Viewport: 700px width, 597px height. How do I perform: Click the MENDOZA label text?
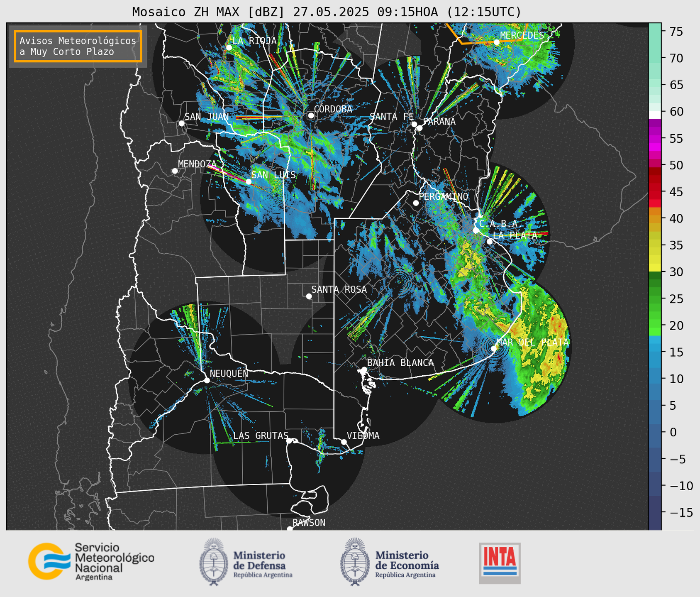(197, 164)
